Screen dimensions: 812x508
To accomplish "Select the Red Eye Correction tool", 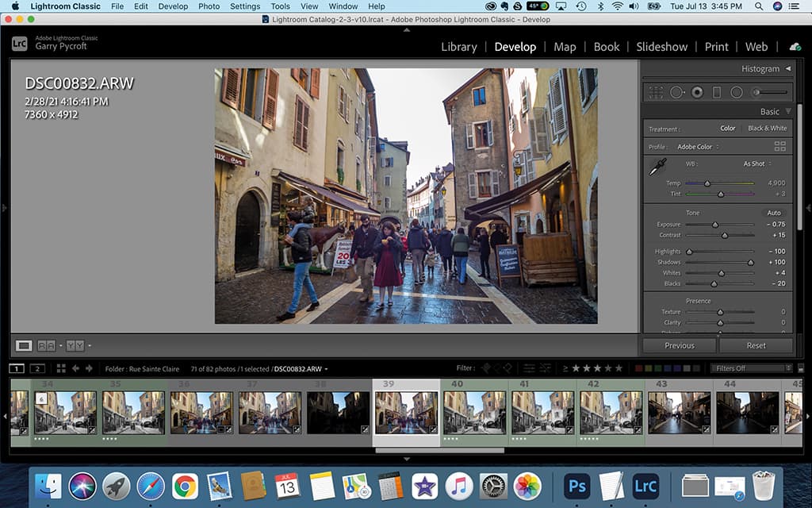I will 697,92.
